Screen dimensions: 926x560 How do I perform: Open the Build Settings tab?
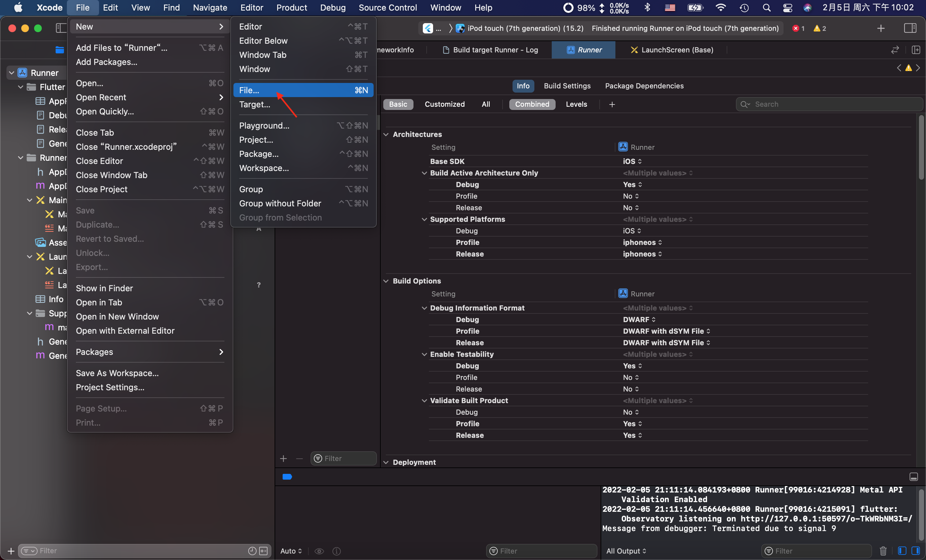567,86
